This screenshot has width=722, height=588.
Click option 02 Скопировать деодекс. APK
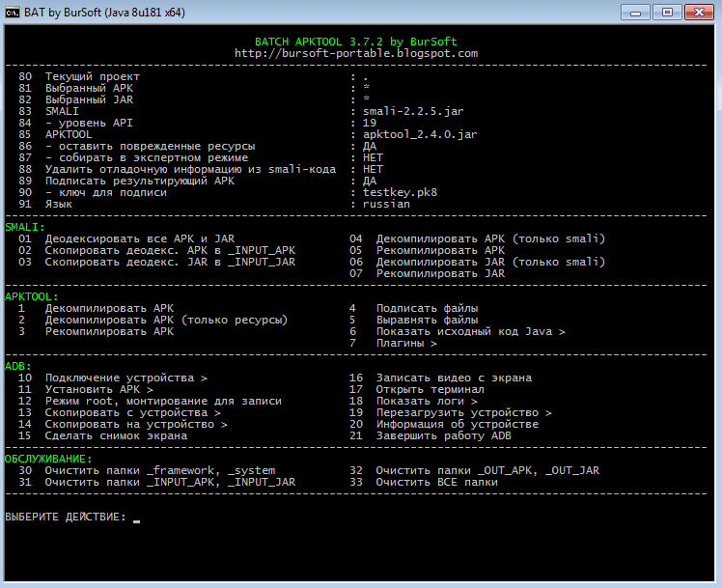[157, 250]
